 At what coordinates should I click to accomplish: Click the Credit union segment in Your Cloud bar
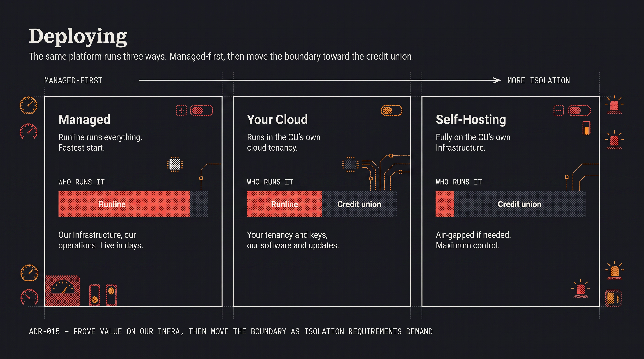pyautogui.click(x=359, y=204)
